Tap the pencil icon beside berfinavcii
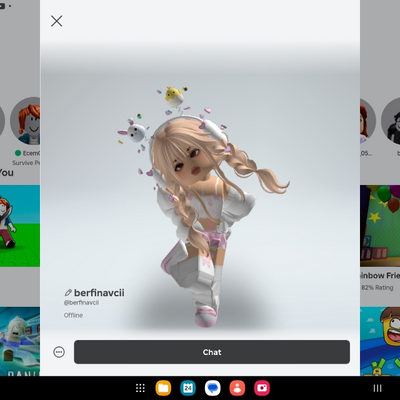Viewport: 400px width, 400px height. pos(68,293)
